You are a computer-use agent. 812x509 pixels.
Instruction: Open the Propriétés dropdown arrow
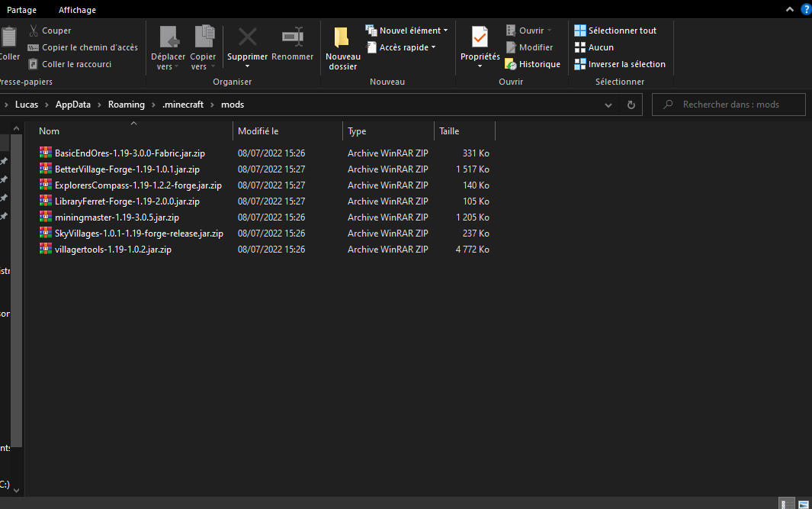[480, 66]
